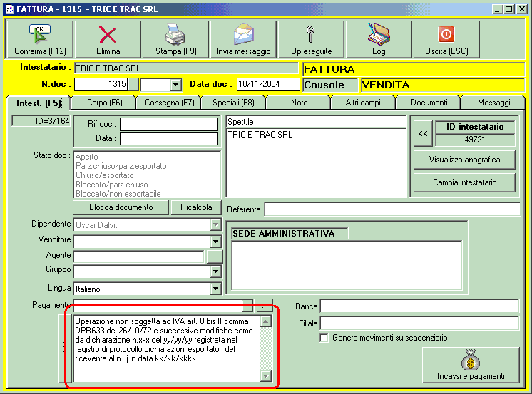Select the Documenti tab
532x394 pixels.
pos(429,103)
